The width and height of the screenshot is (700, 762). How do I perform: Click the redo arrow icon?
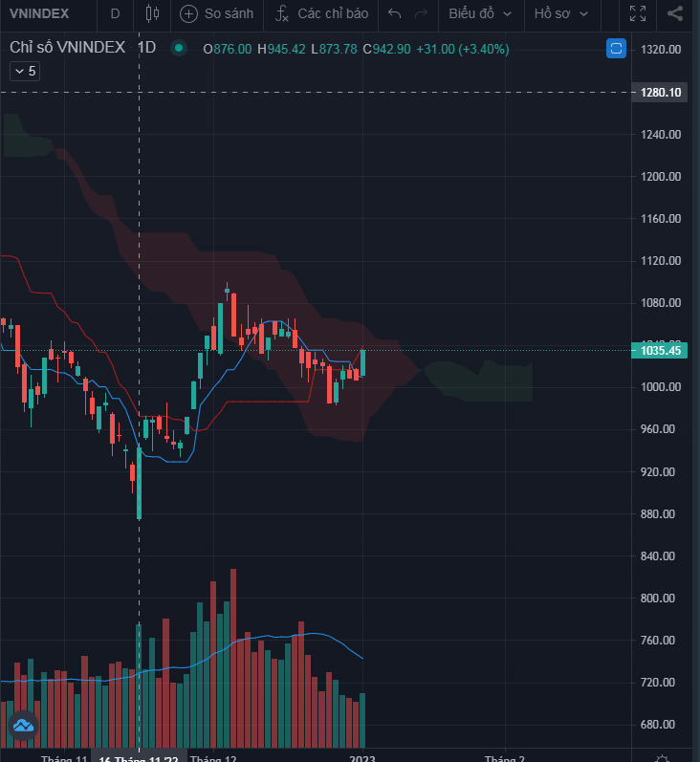pos(421,13)
